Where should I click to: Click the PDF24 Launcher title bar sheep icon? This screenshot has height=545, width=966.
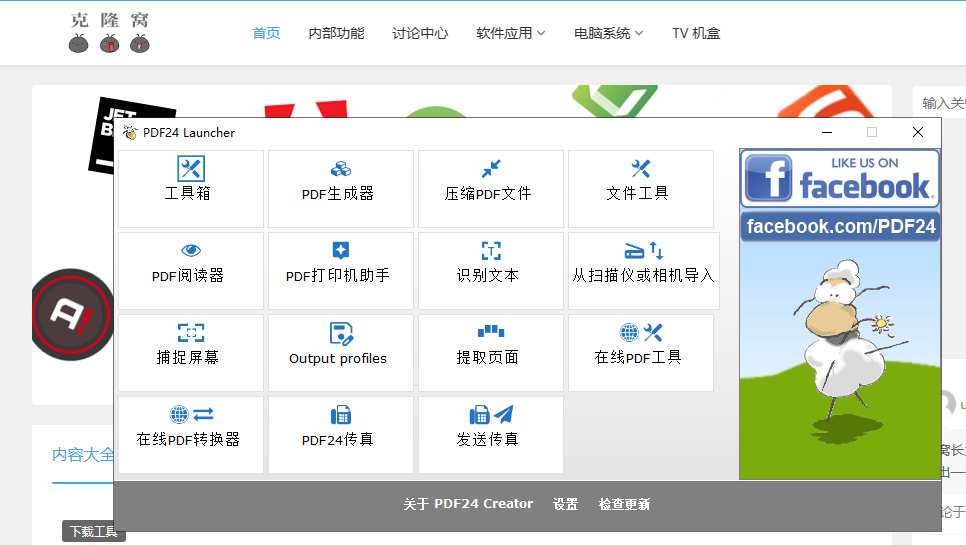click(x=130, y=132)
